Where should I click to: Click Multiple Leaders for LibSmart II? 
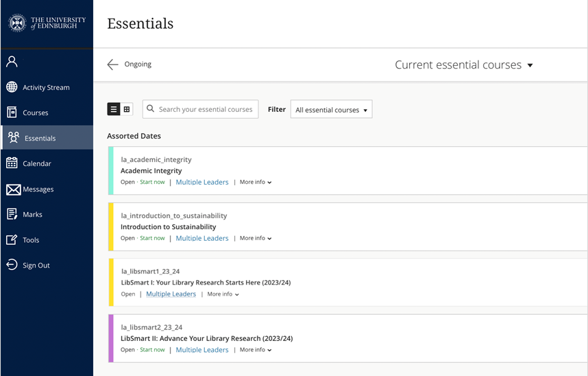(202, 350)
